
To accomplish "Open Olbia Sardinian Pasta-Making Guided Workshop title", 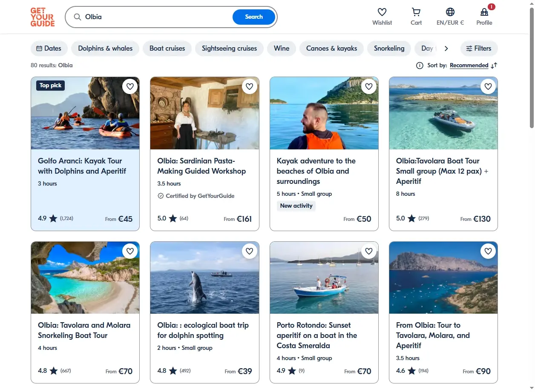I will coord(201,166).
